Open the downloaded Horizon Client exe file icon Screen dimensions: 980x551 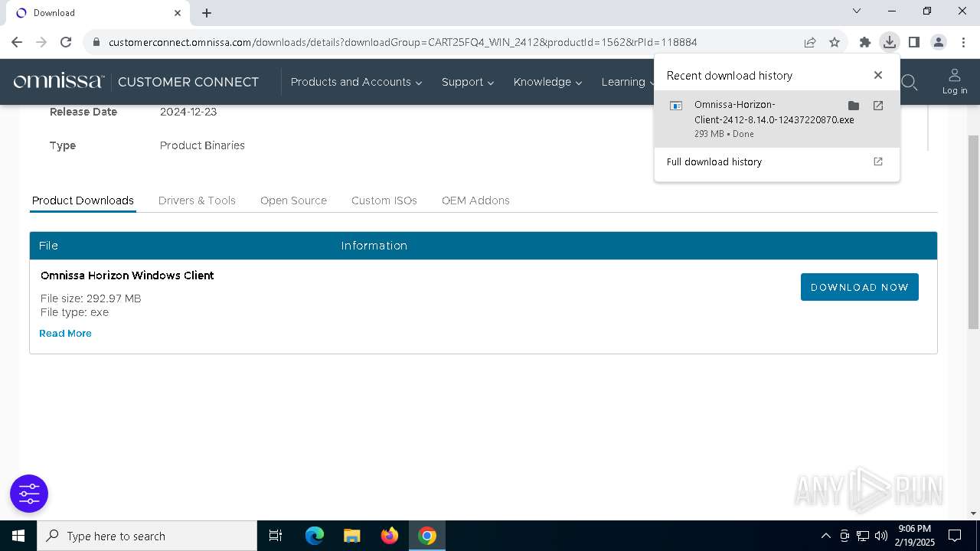click(x=676, y=106)
